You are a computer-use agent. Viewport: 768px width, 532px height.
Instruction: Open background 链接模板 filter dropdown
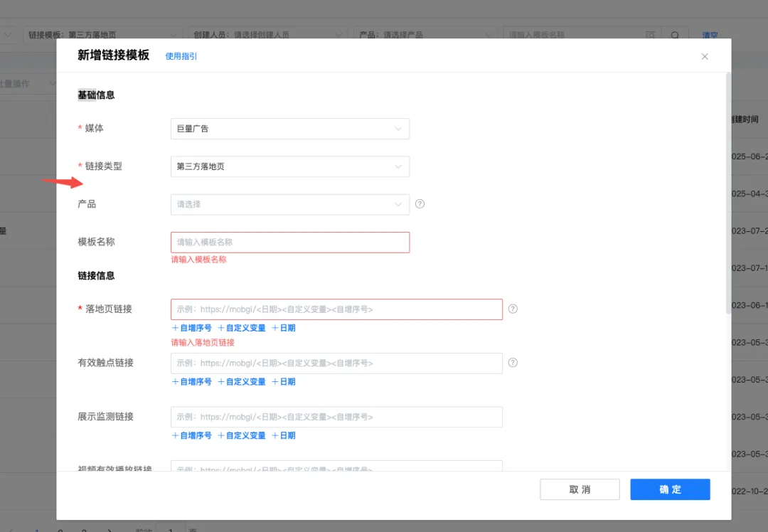click(102, 35)
